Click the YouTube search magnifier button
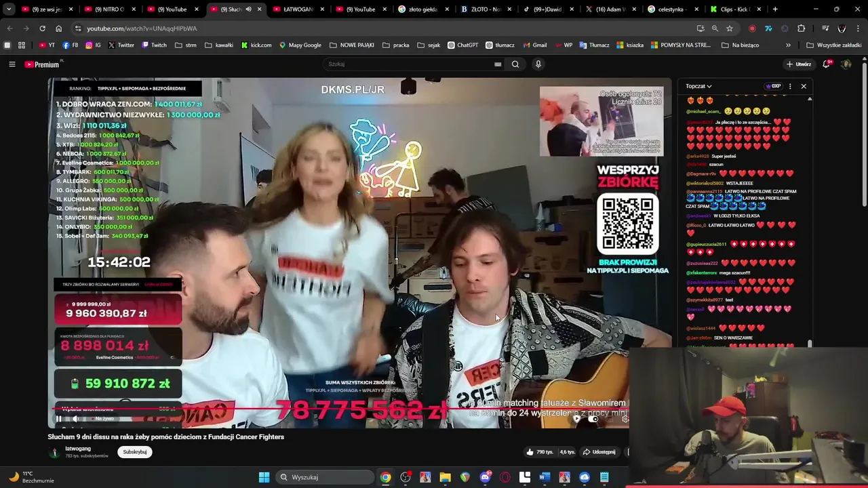 [x=515, y=64]
